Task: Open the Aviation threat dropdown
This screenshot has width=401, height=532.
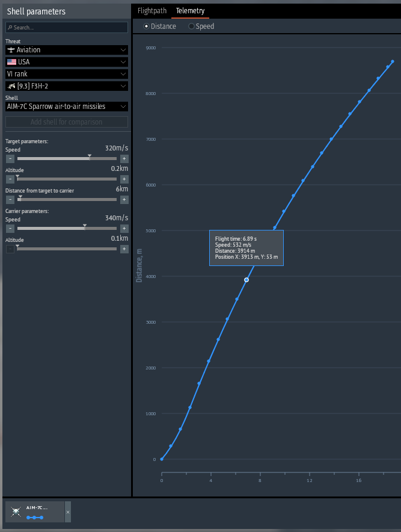Action: tap(67, 50)
